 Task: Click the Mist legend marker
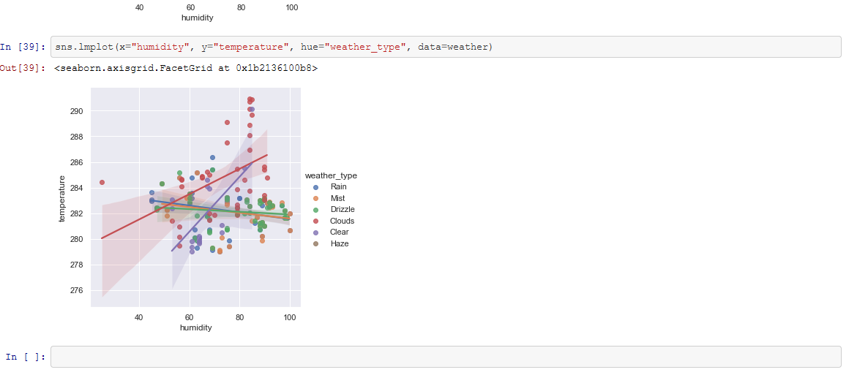316,199
